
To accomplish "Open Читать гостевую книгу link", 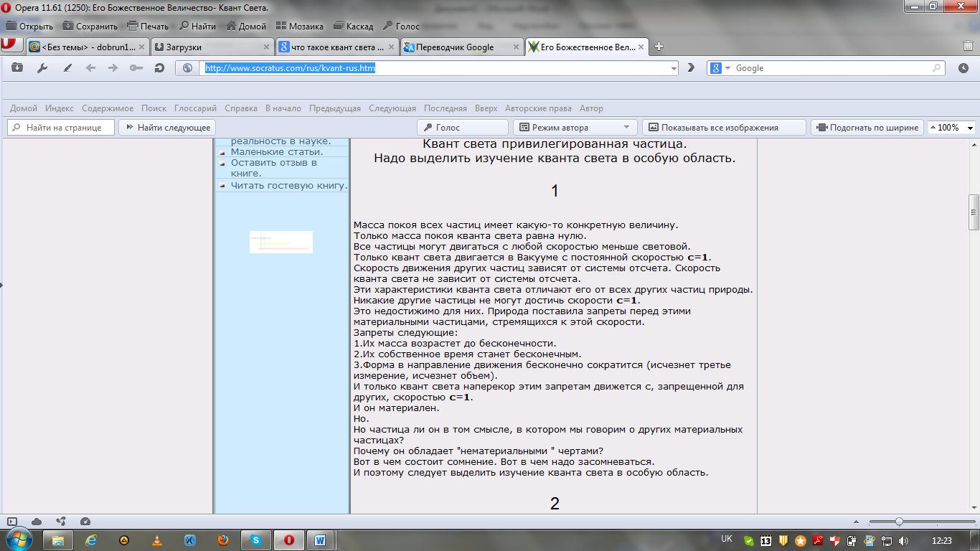I will point(289,186).
